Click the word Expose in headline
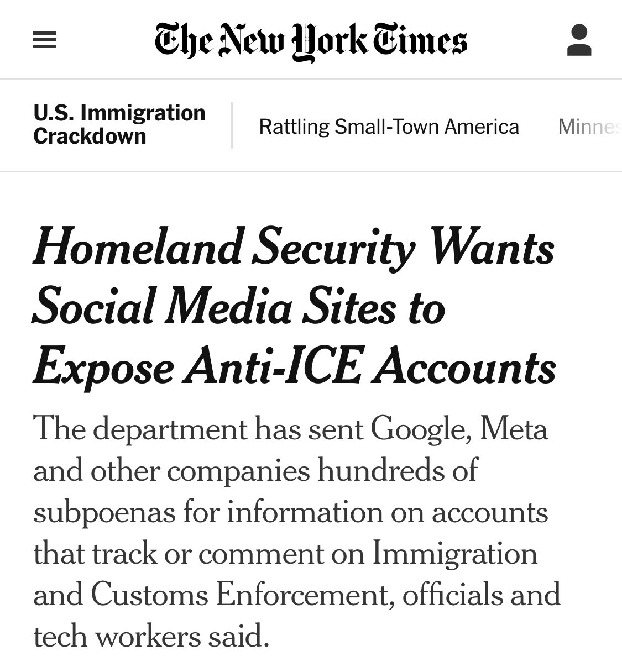 (103, 368)
